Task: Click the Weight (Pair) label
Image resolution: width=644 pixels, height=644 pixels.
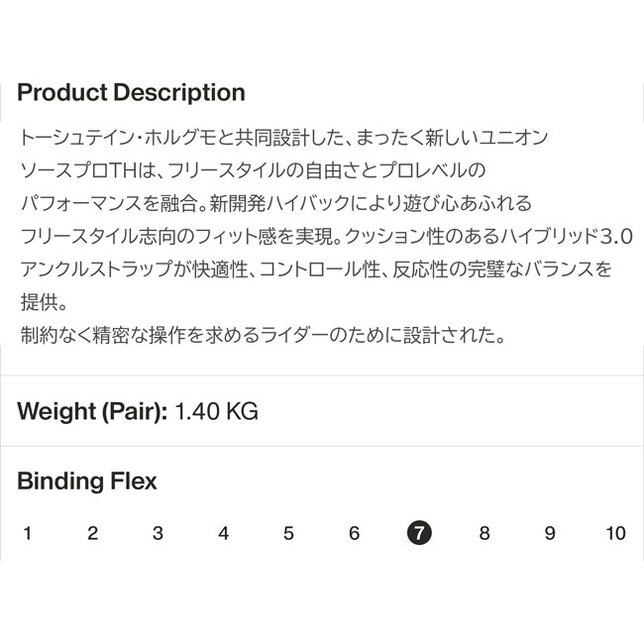Action: [92, 411]
